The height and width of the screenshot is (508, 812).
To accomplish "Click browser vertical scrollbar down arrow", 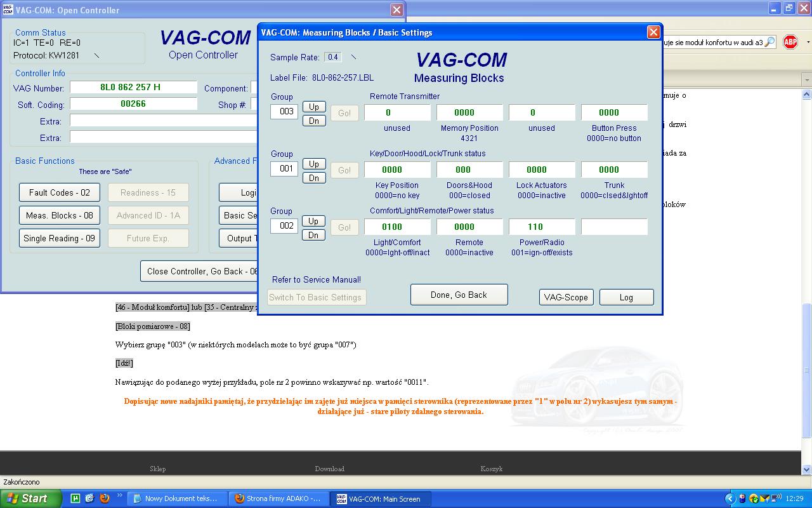I will point(806,469).
